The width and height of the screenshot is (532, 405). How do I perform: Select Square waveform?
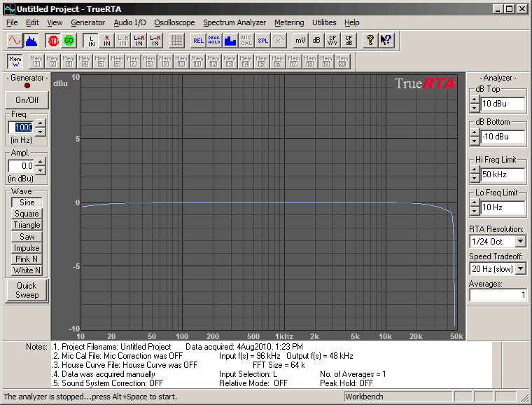point(27,214)
